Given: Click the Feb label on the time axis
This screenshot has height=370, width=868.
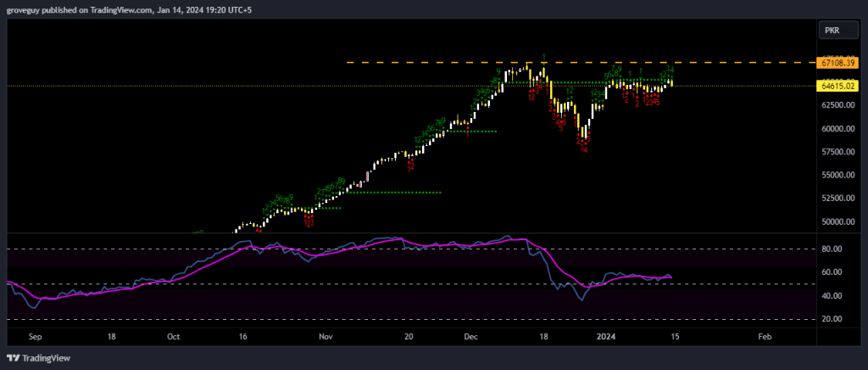Looking at the screenshot, I should click(x=764, y=337).
